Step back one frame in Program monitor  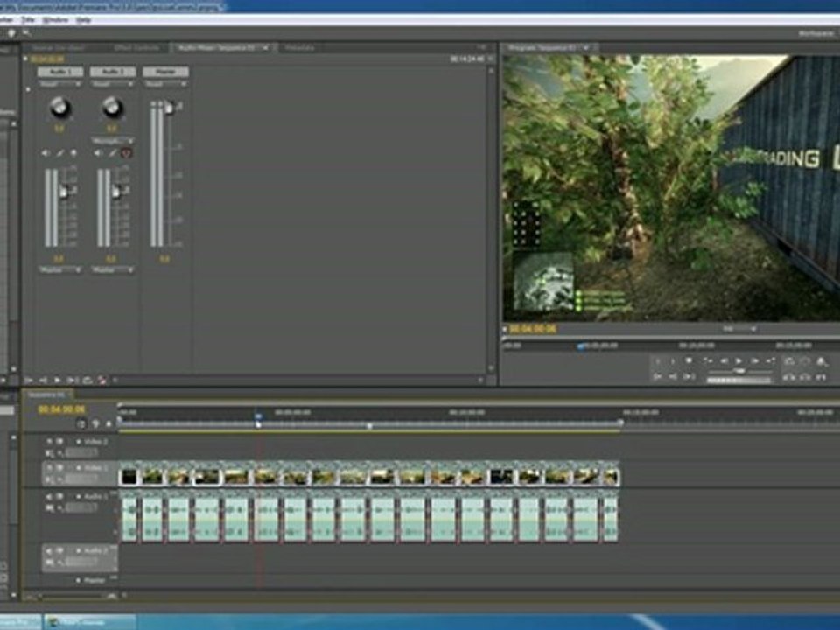tap(724, 361)
